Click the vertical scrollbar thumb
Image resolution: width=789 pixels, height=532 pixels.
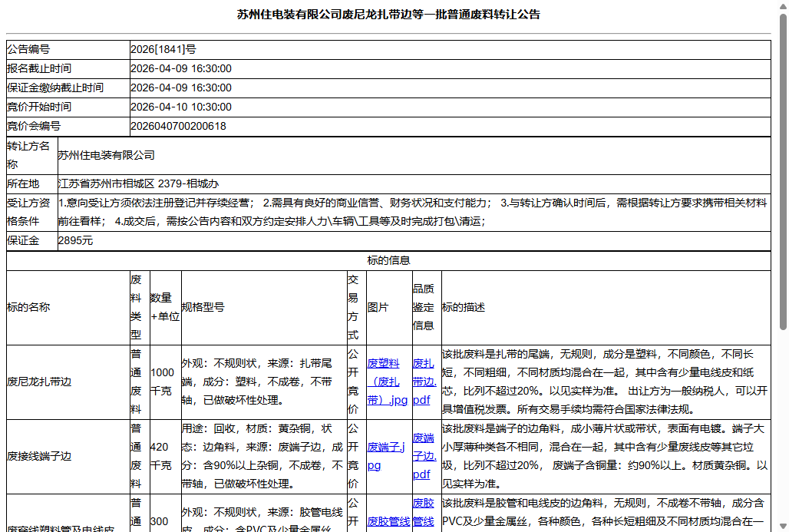783,171
